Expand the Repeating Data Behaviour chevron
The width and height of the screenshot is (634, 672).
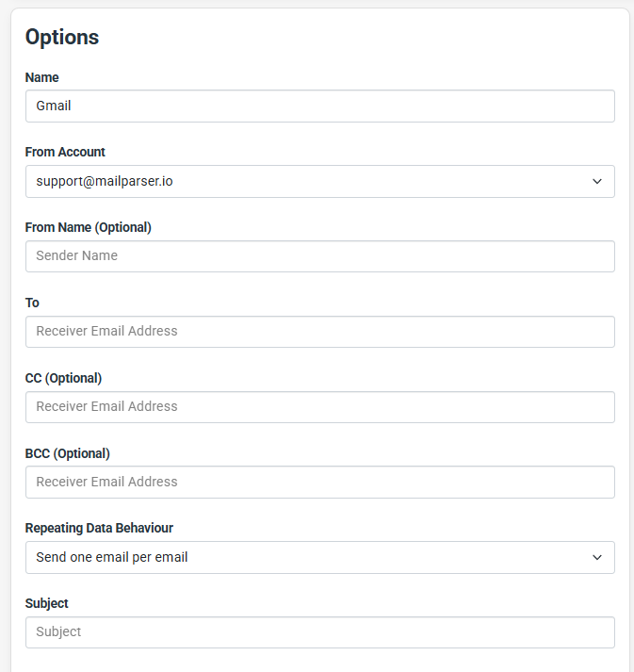(597, 557)
